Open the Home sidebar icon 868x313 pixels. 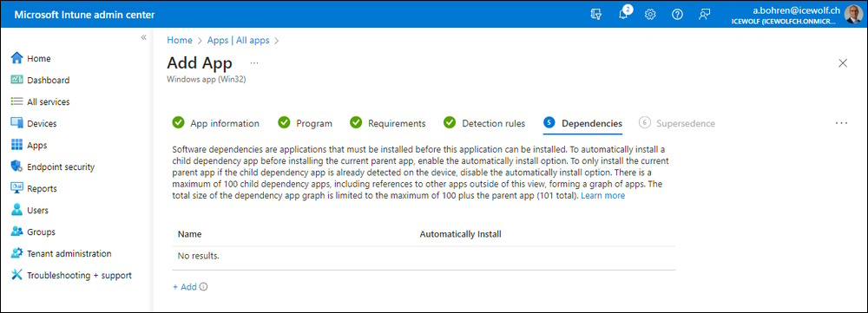click(x=16, y=58)
